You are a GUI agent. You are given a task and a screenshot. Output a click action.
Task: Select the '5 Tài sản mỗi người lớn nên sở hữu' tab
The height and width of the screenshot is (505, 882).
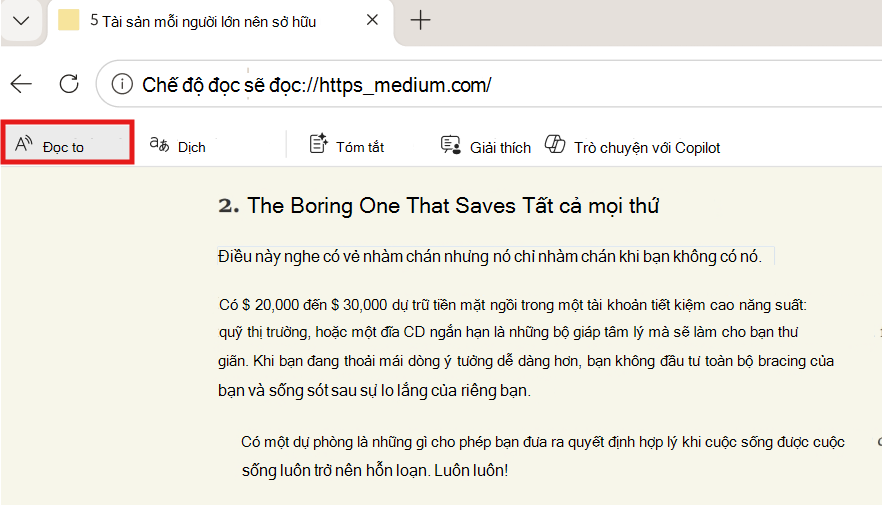[220, 21]
